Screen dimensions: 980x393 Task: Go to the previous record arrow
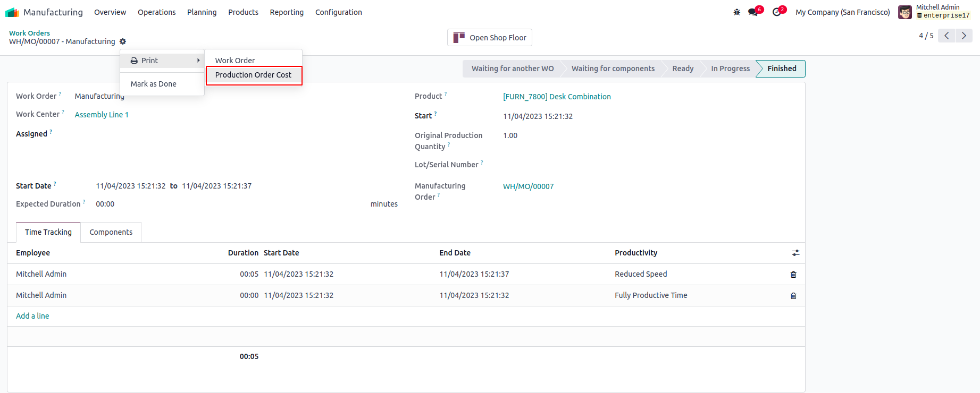coord(947,36)
